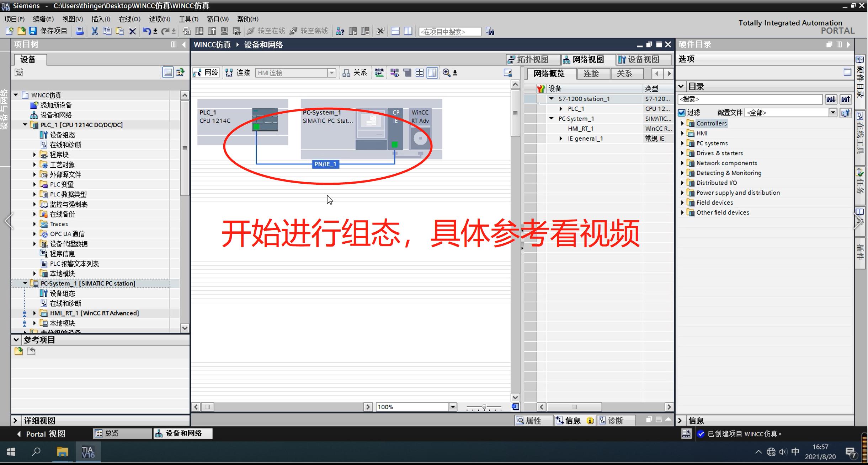868x465 pixels.
Task: Click the 连接 connections button in editor toolbar
Action: point(238,73)
